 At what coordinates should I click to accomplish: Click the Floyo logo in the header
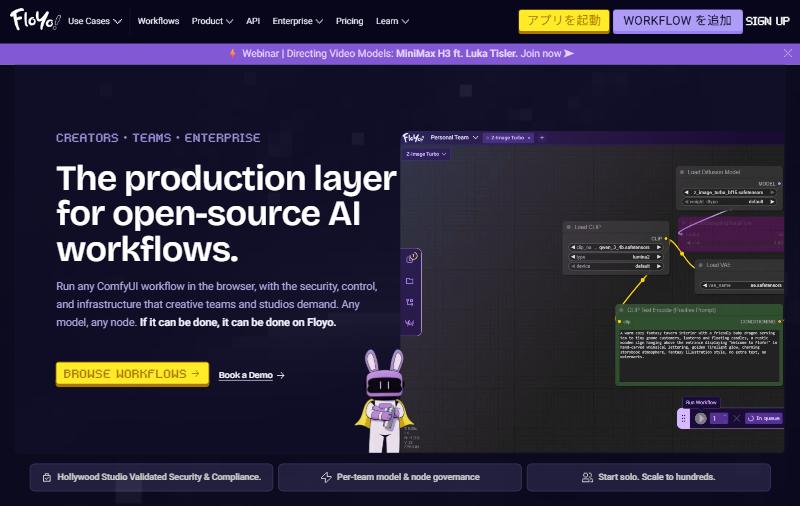coord(35,20)
